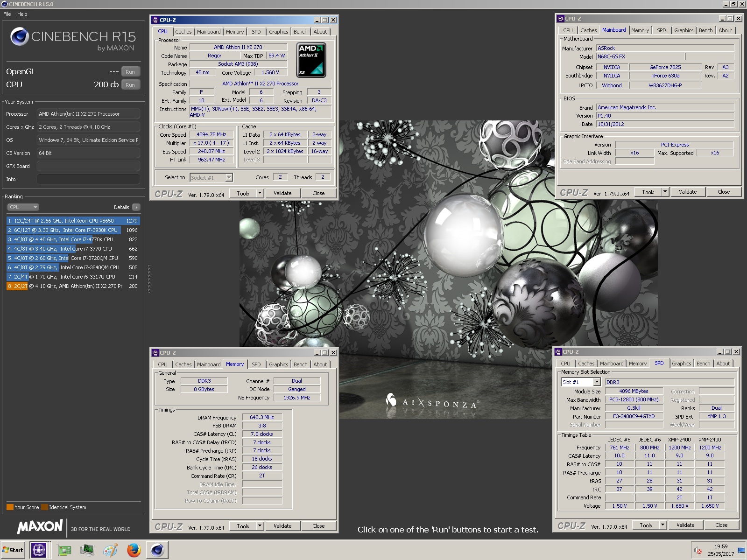Click Validate in the window showing SPD tab
The height and width of the screenshot is (560, 747).
click(x=685, y=525)
